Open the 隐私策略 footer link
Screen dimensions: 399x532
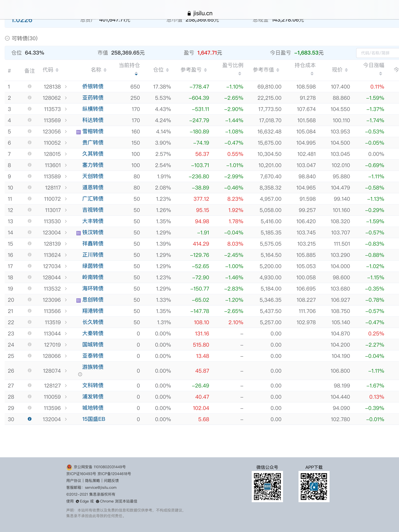93,481
